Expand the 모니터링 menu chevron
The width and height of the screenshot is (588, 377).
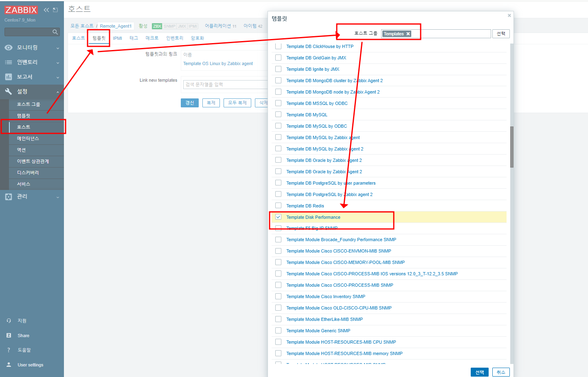58,48
